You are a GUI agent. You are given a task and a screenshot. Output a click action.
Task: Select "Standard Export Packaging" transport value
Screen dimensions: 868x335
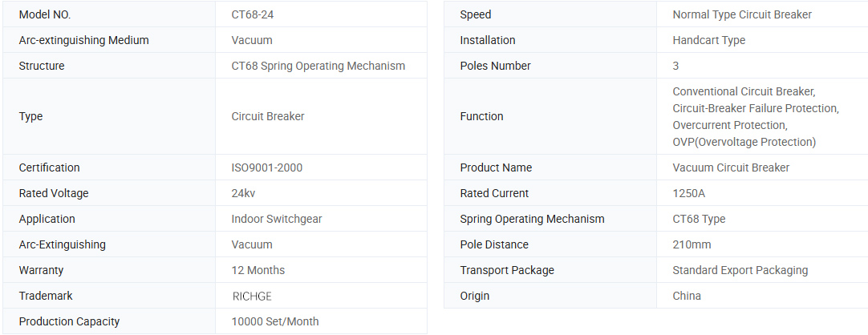coord(740,270)
